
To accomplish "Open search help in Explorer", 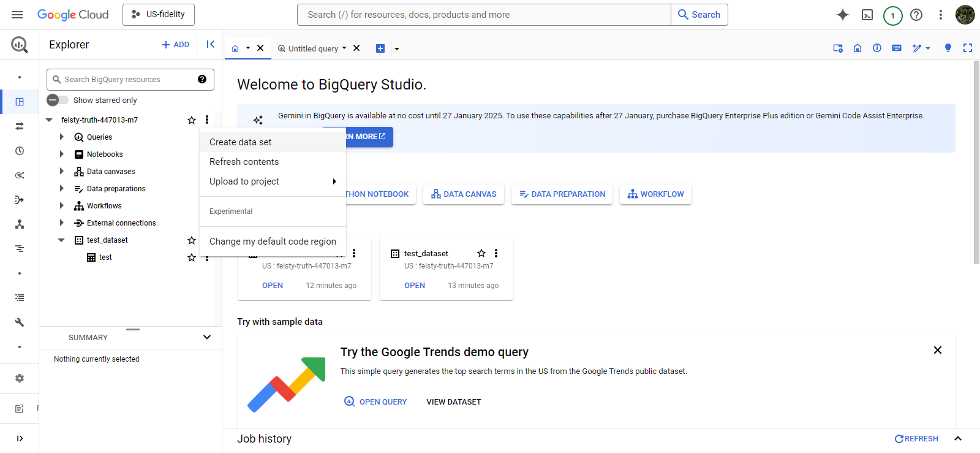I will click(202, 79).
